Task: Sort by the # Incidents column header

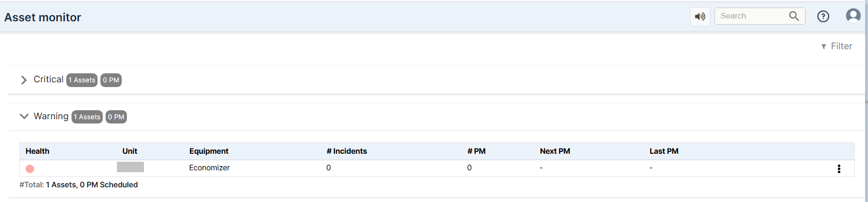Action: pos(347,151)
